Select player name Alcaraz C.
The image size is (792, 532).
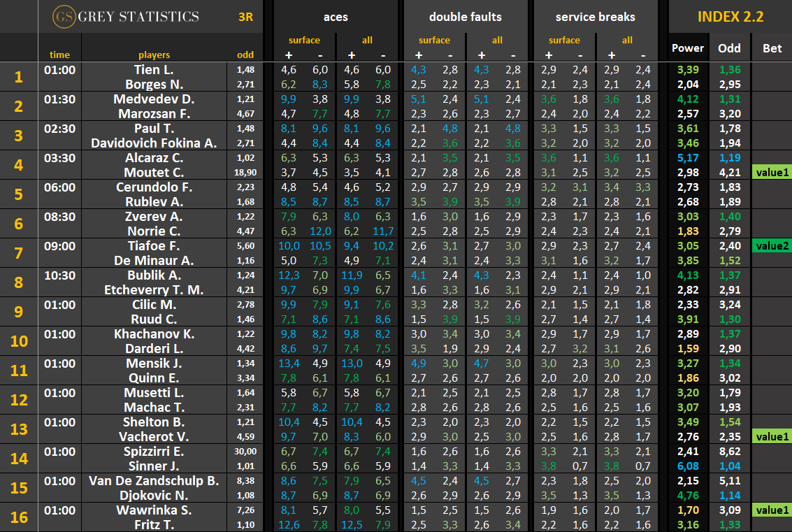(154, 157)
